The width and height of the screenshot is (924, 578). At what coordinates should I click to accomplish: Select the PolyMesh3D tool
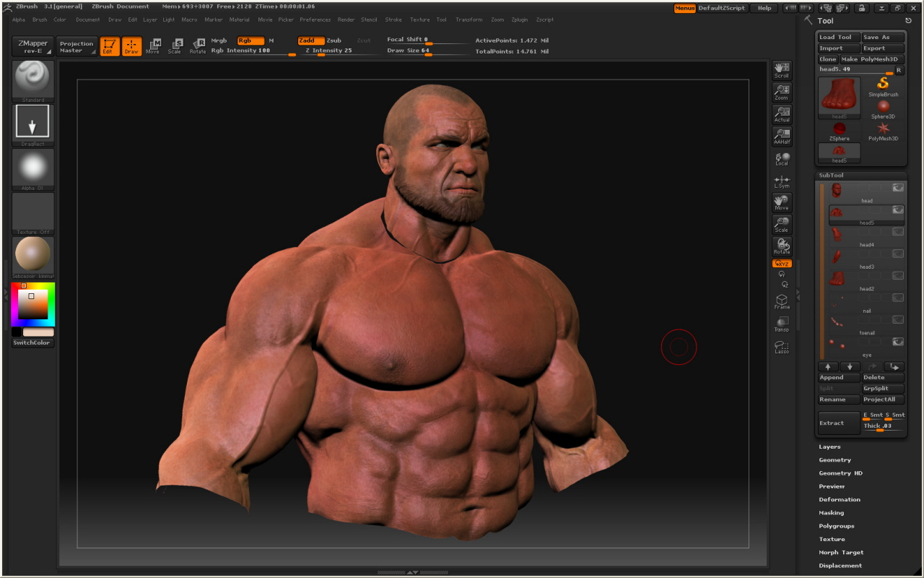[x=883, y=131]
